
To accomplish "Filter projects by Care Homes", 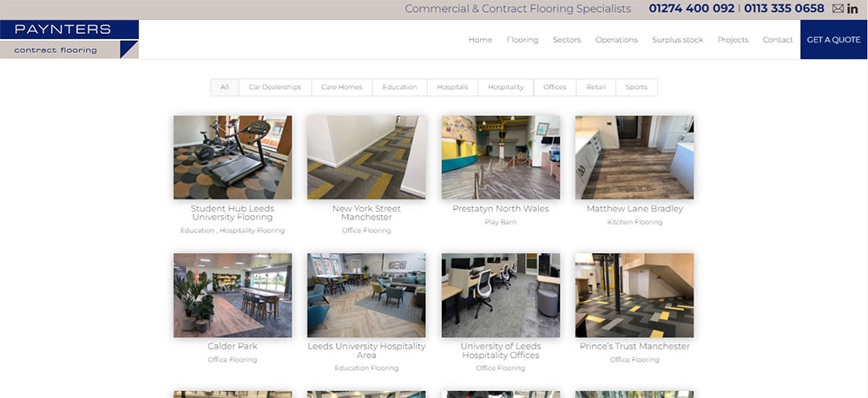I will click(x=341, y=88).
